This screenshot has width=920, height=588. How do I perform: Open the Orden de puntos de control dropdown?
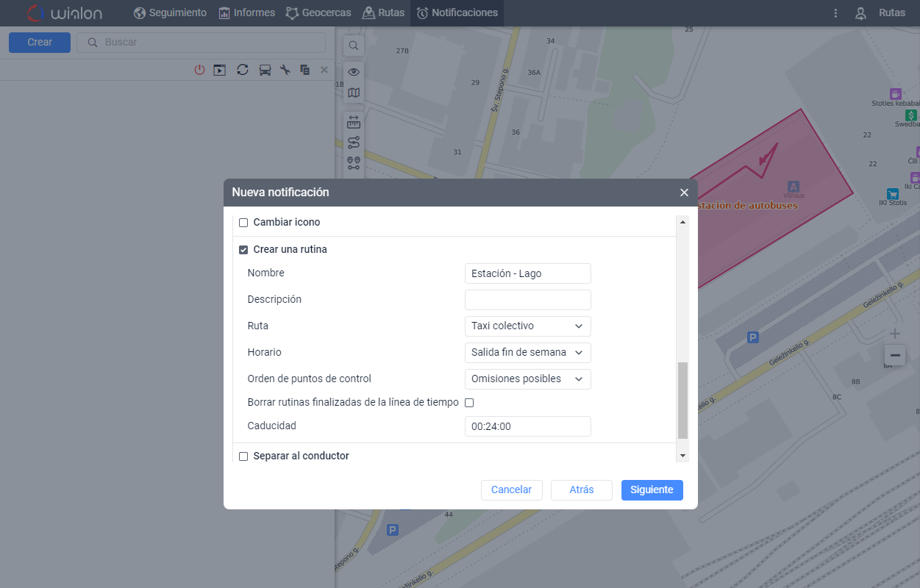[527, 379]
